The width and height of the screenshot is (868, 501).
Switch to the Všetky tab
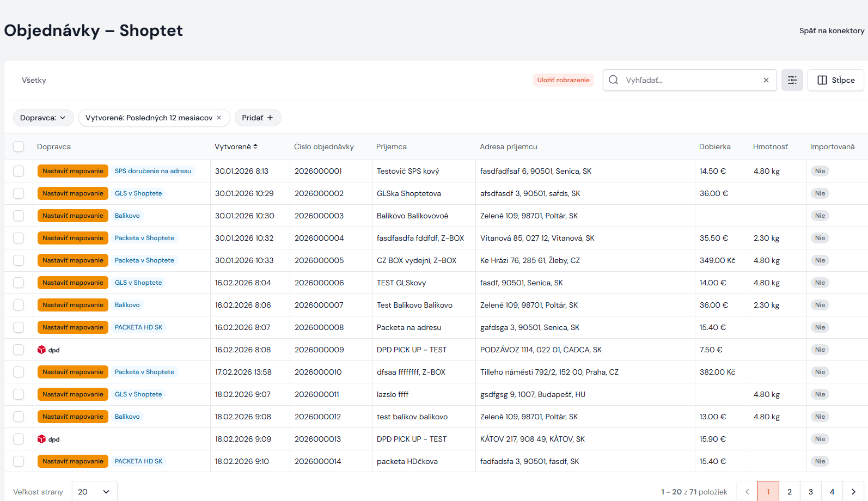[34, 80]
